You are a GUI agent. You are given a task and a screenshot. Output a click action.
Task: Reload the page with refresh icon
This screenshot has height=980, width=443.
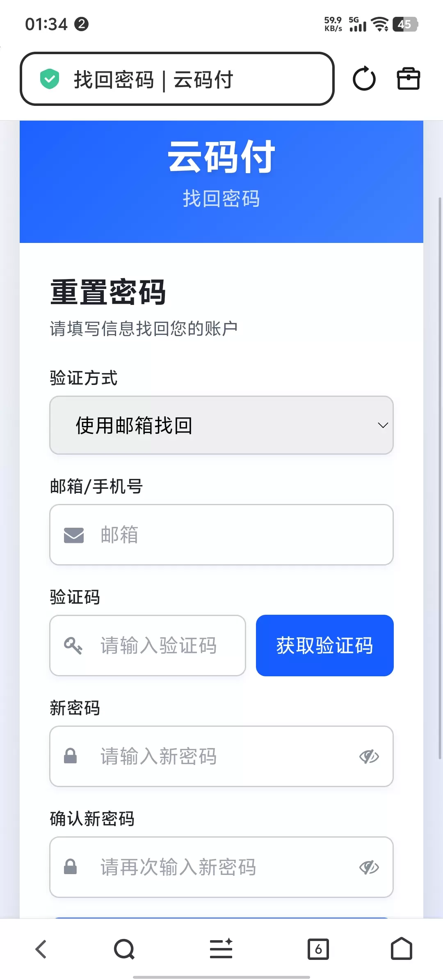pos(364,79)
